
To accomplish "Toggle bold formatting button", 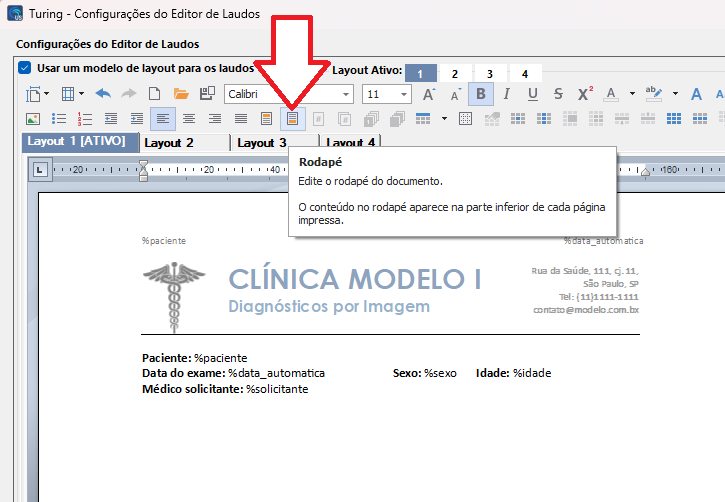I will click(x=482, y=94).
